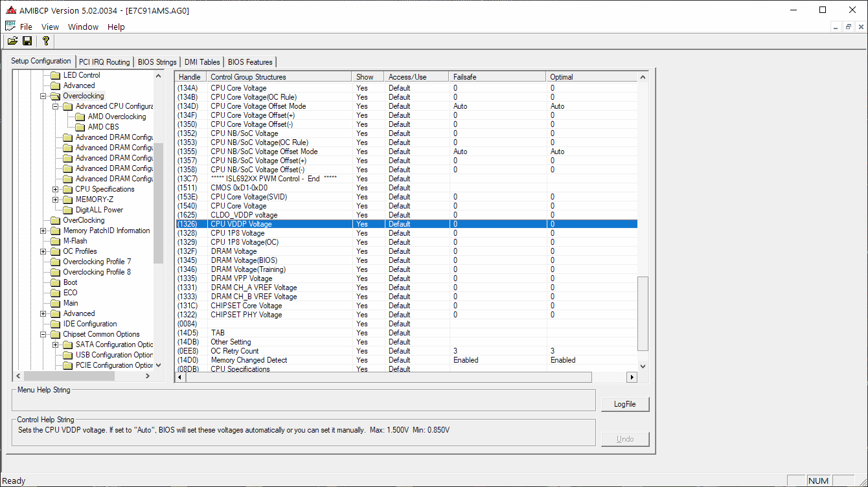
Task: Click the Access/Use column header
Action: pos(417,77)
